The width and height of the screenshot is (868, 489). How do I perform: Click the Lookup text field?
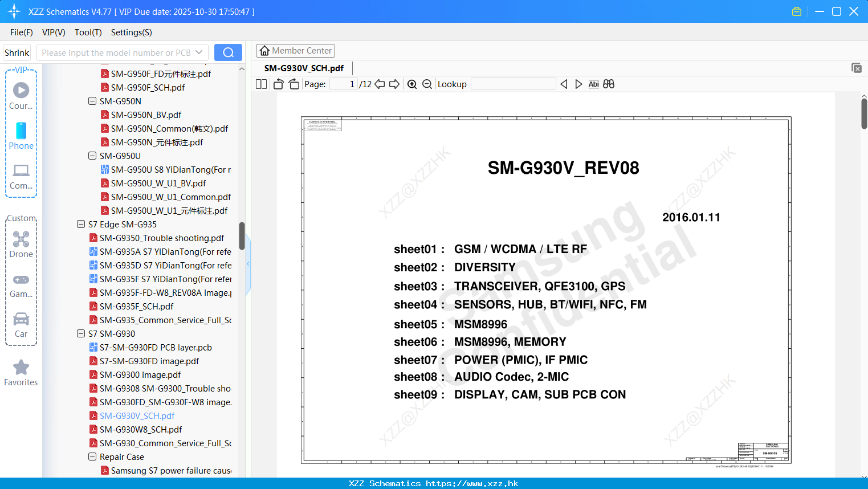[513, 84]
